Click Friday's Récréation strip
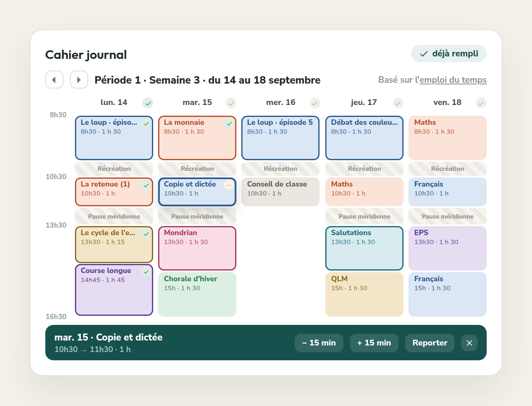 point(448,169)
